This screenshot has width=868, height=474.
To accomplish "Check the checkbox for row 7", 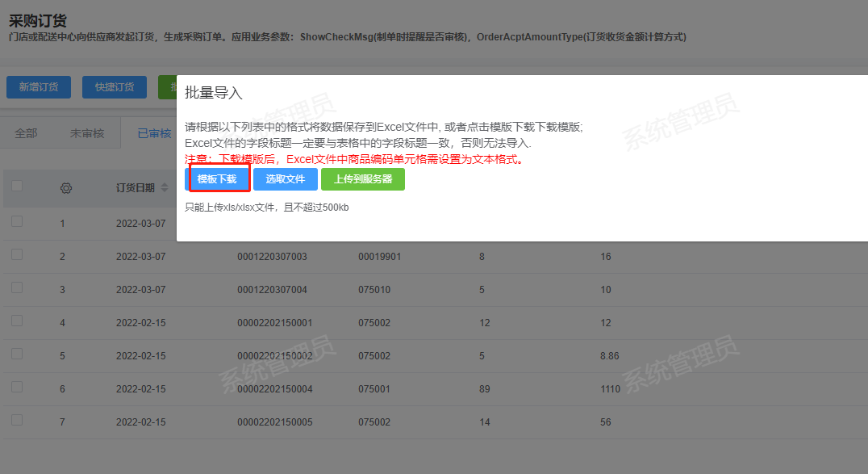I will [x=17, y=420].
